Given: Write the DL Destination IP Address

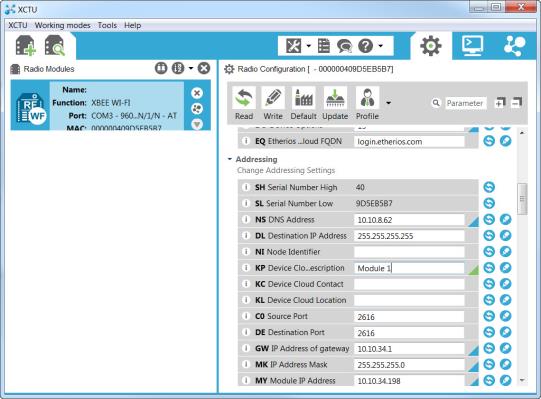Looking at the screenshot, I should [505, 236].
